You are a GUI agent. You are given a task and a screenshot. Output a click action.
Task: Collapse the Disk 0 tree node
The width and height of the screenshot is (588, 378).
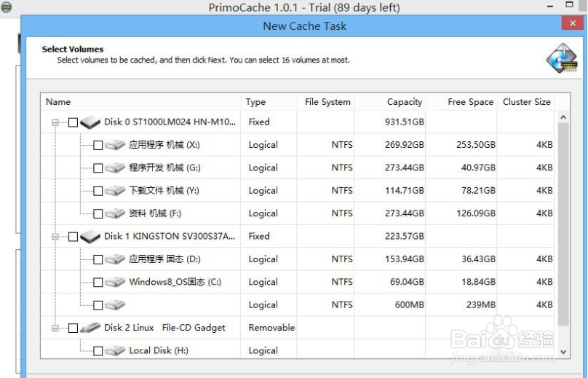point(55,122)
